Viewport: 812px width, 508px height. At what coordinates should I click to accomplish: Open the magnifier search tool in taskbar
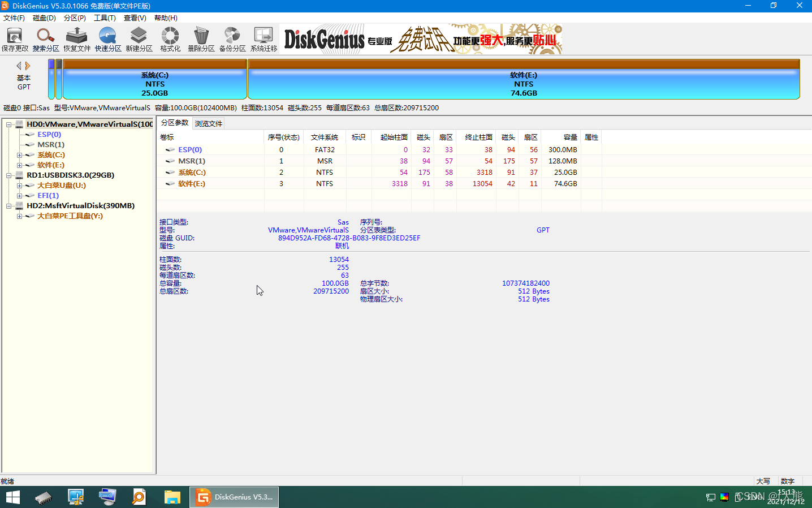(x=139, y=497)
